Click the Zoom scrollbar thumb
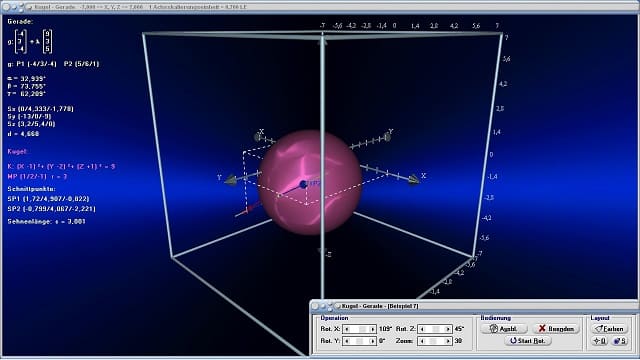640x360 pixels. pyautogui.click(x=433, y=341)
